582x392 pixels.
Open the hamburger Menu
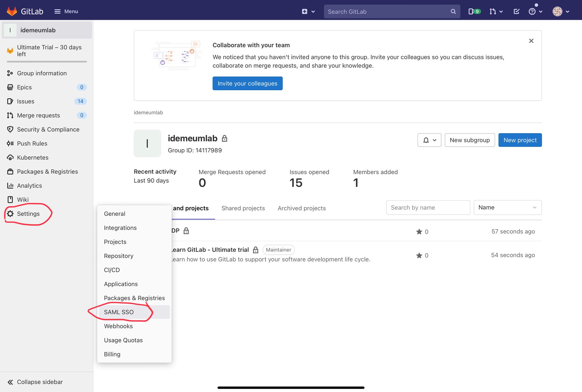pyautogui.click(x=66, y=11)
